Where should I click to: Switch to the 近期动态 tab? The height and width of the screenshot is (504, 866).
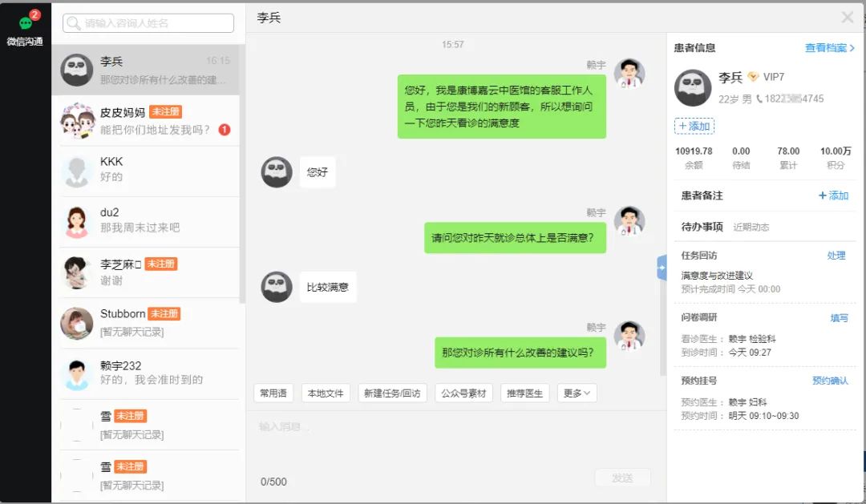(x=751, y=227)
